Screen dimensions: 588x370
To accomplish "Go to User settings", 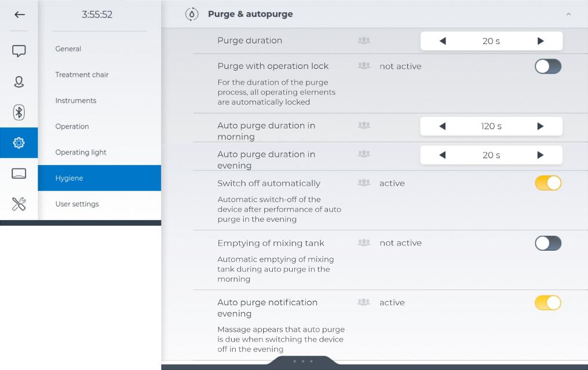I will point(77,204).
